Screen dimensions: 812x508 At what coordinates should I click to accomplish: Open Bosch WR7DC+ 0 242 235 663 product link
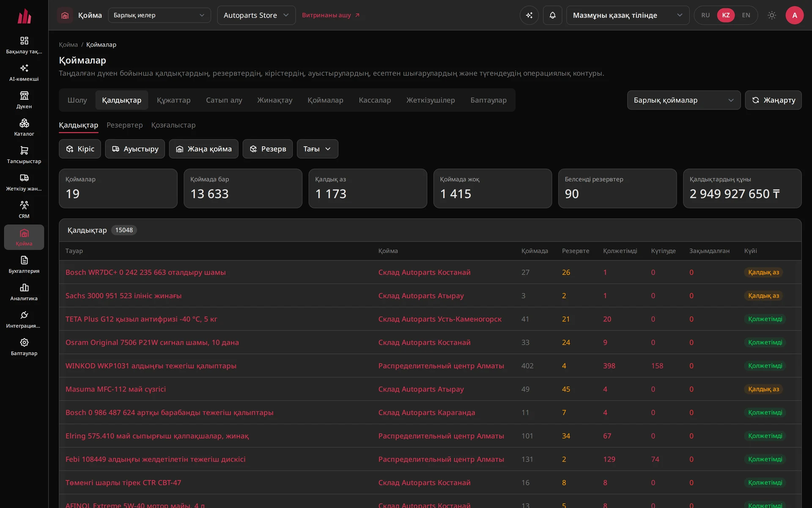click(145, 272)
